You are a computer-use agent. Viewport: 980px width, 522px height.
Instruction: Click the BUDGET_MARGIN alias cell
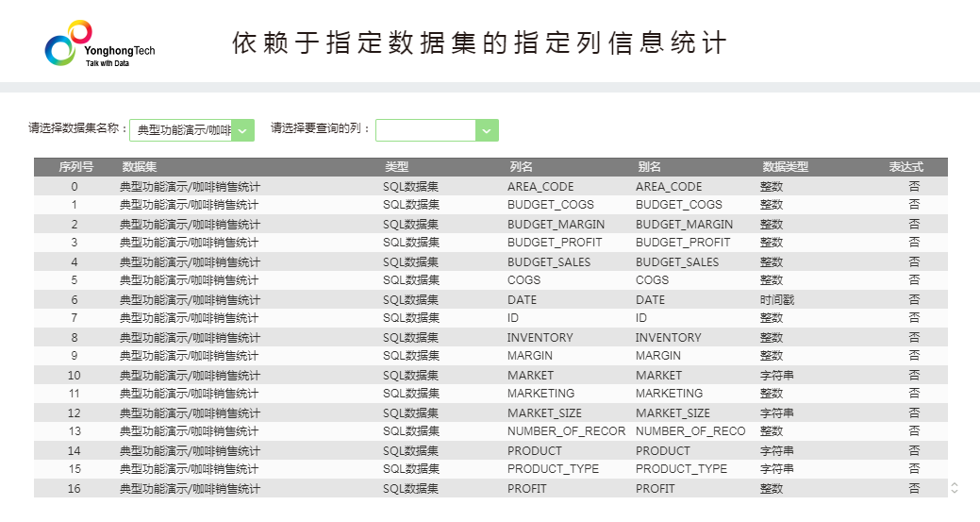coord(684,225)
